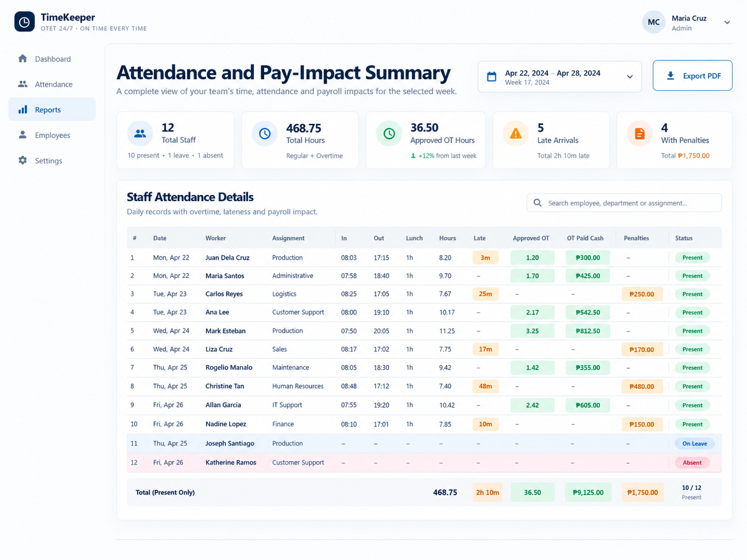747x560 pixels.
Task: Click the 36.50 total approved OT badge
Action: [532, 492]
